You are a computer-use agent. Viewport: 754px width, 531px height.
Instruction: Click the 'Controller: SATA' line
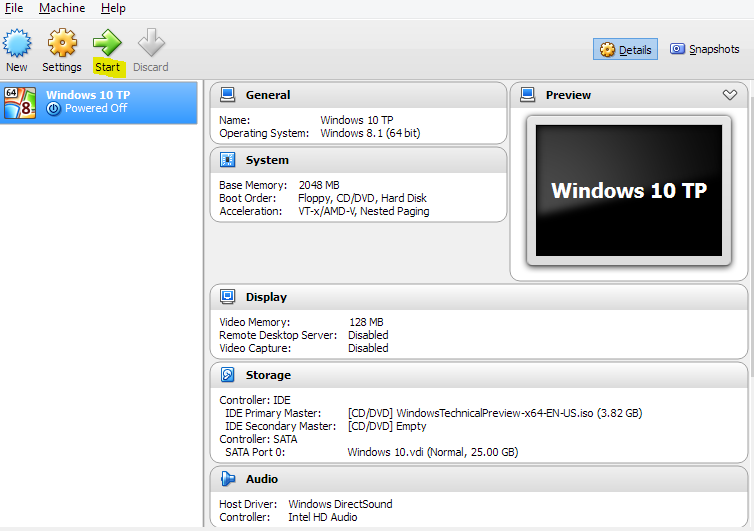pos(258,439)
